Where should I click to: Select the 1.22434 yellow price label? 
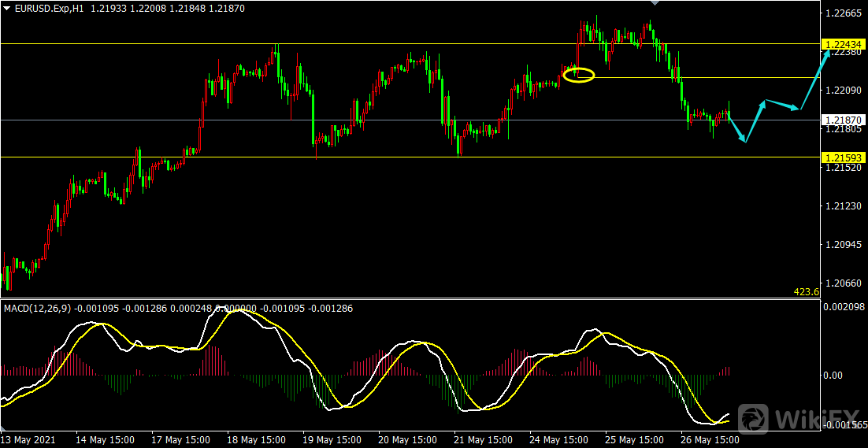click(842, 44)
